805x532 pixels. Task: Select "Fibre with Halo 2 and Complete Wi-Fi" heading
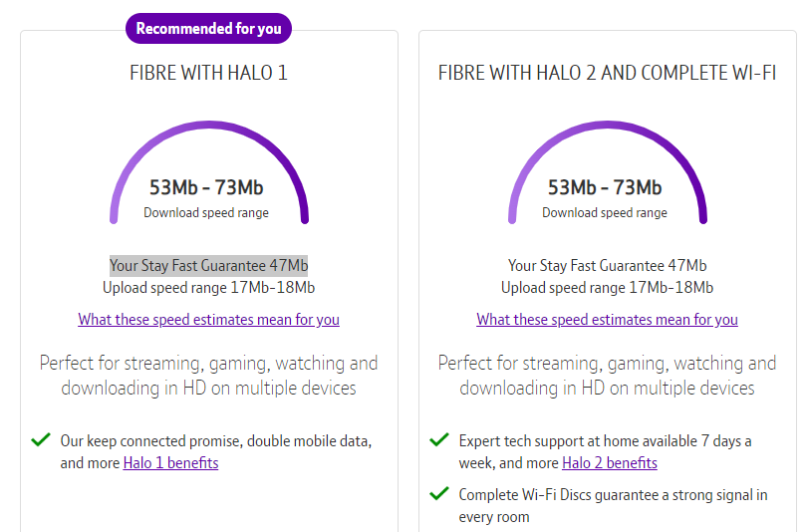(x=607, y=74)
